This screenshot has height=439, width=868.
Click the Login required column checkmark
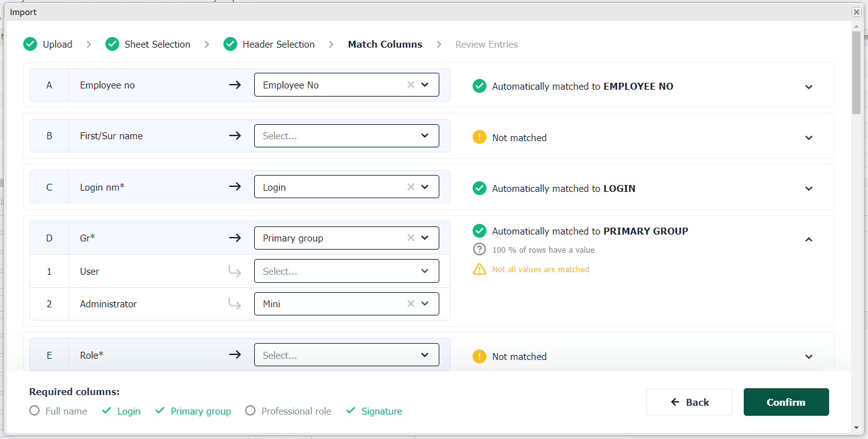pos(106,411)
